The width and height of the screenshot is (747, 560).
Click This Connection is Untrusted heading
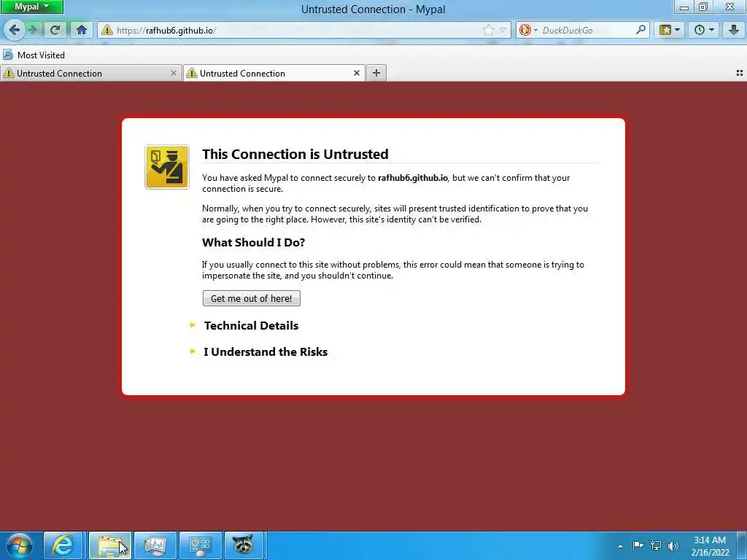click(x=295, y=155)
